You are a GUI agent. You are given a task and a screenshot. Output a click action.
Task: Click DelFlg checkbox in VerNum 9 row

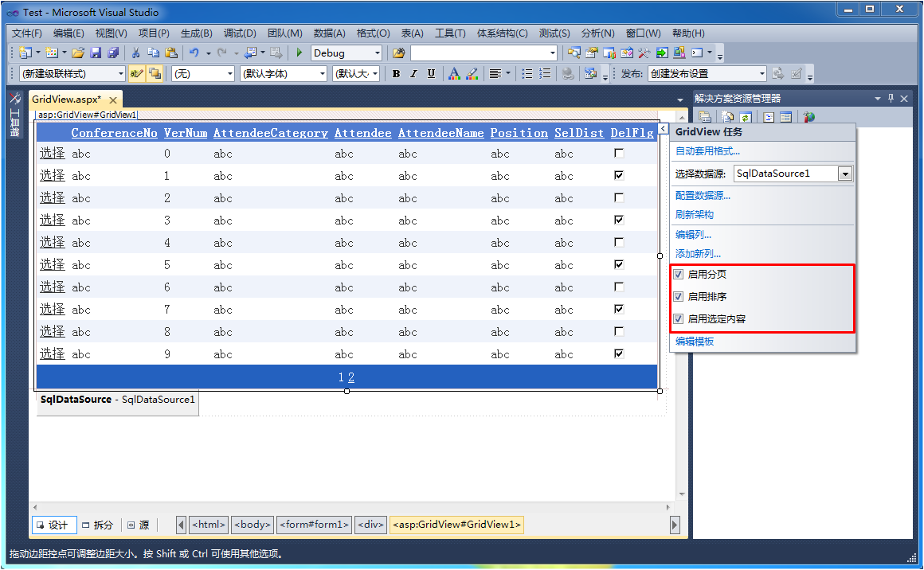[x=619, y=354]
